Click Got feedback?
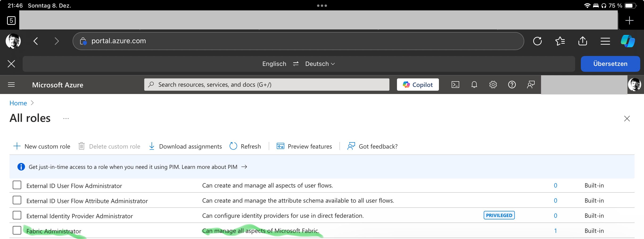The height and width of the screenshot is (239, 644). 372,146
